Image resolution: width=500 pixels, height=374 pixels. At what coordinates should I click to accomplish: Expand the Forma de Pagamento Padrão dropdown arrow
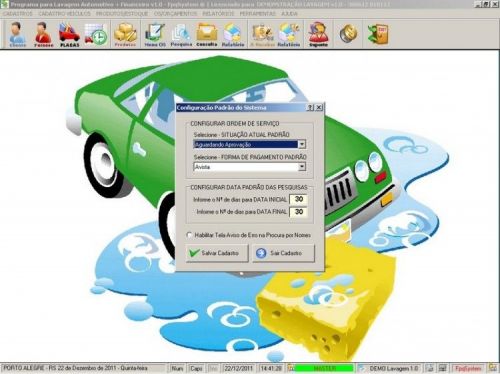point(302,167)
